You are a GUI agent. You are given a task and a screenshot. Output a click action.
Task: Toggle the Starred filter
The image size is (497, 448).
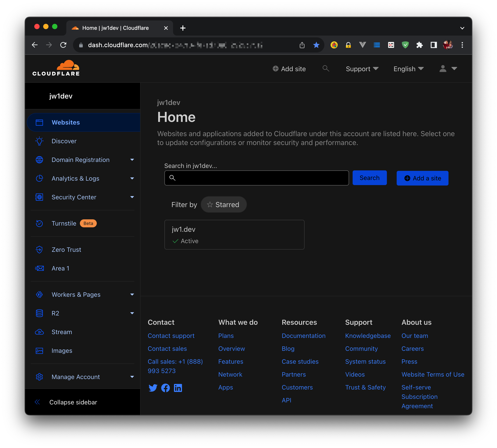pyautogui.click(x=224, y=205)
